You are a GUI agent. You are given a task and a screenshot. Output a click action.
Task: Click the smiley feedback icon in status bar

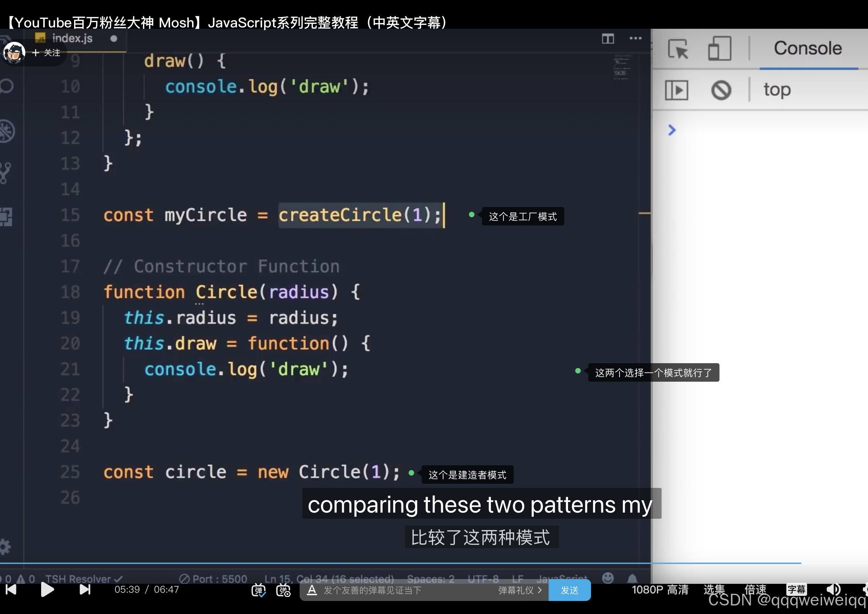pos(608,577)
